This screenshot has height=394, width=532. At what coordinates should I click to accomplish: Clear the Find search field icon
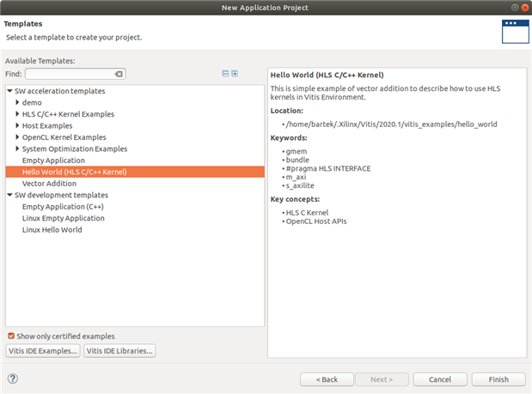(x=119, y=74)
